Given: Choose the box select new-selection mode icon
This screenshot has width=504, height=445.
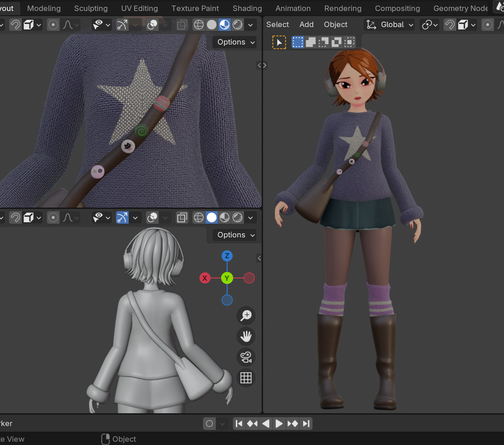Looking at the screenshot, I should pos(298,42).
